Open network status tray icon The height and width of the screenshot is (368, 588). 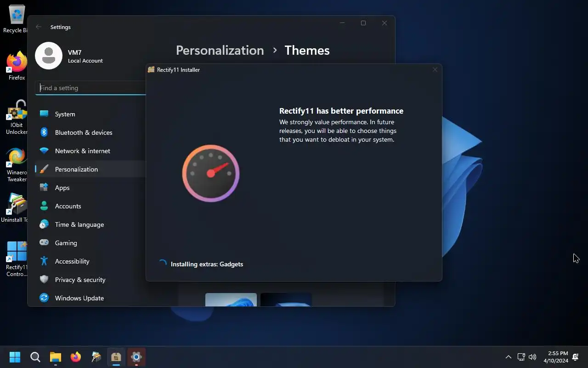[x=521, y=357]
